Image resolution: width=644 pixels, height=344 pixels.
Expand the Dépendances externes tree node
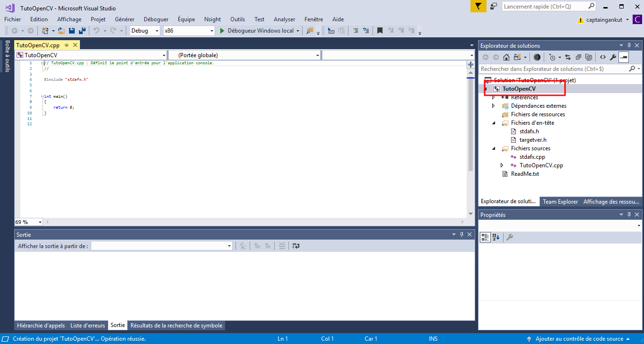[x=494, y=106]
